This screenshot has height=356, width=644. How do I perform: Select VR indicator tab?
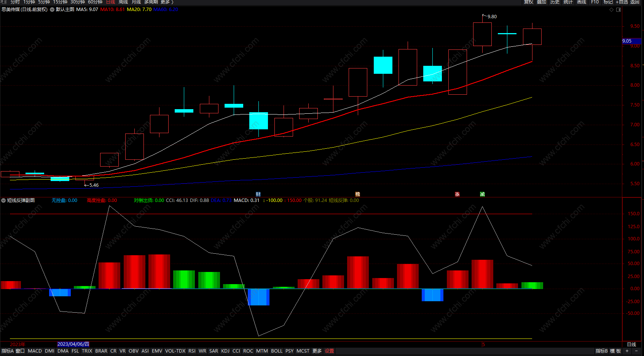[123, 351]
